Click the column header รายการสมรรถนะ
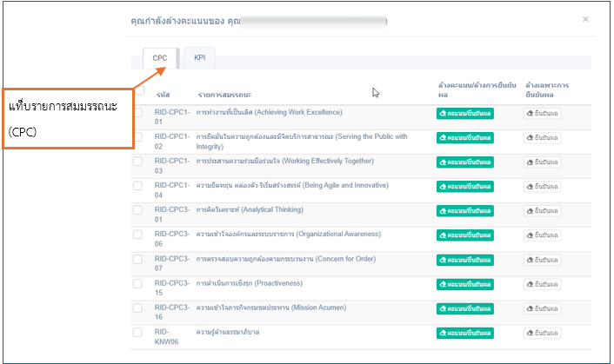This screenshot has height=364, width=614. [224, 95]
